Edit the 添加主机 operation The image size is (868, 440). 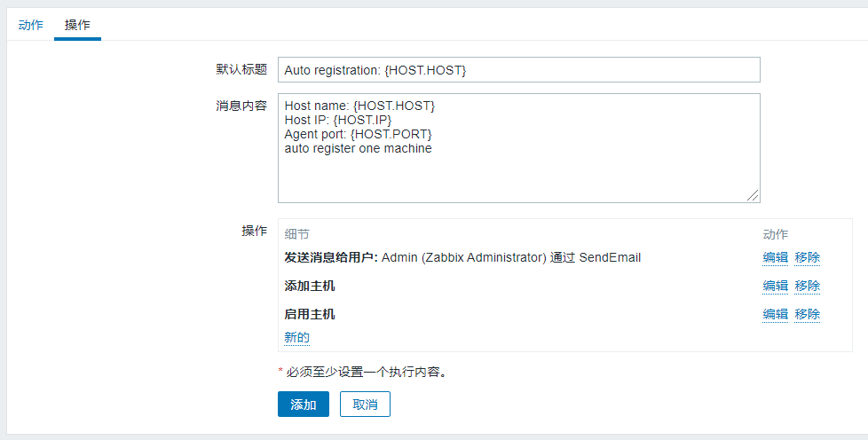775,286
